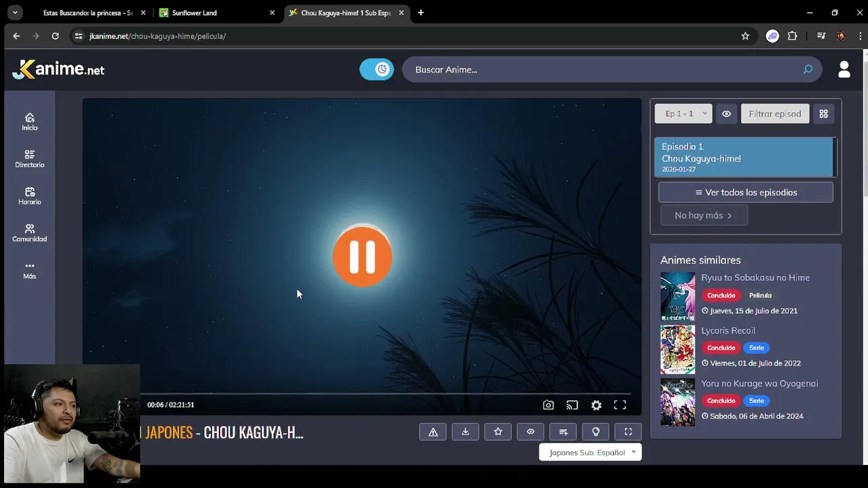Click the Concluido badge under Lycoris Recoil
The image size is (868, 488).
(x=721, y=348)
